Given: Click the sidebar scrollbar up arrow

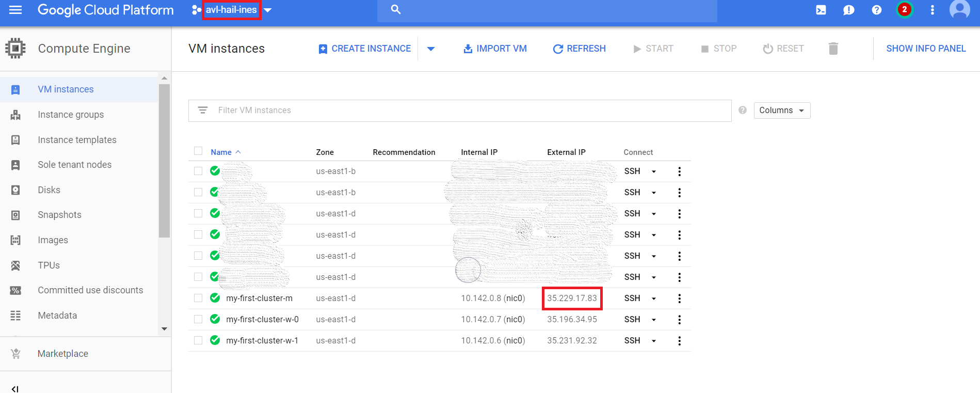Looking at the screenshot, I should (x=164, y=78).
